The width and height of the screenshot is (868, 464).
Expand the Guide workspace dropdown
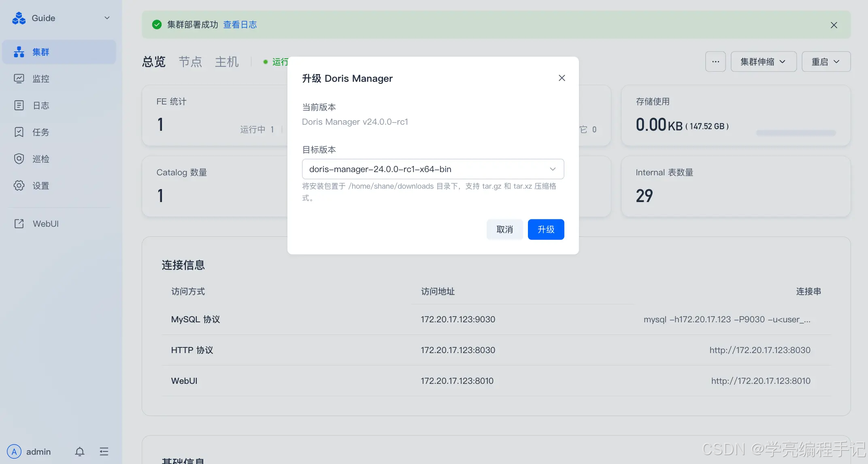106,18
